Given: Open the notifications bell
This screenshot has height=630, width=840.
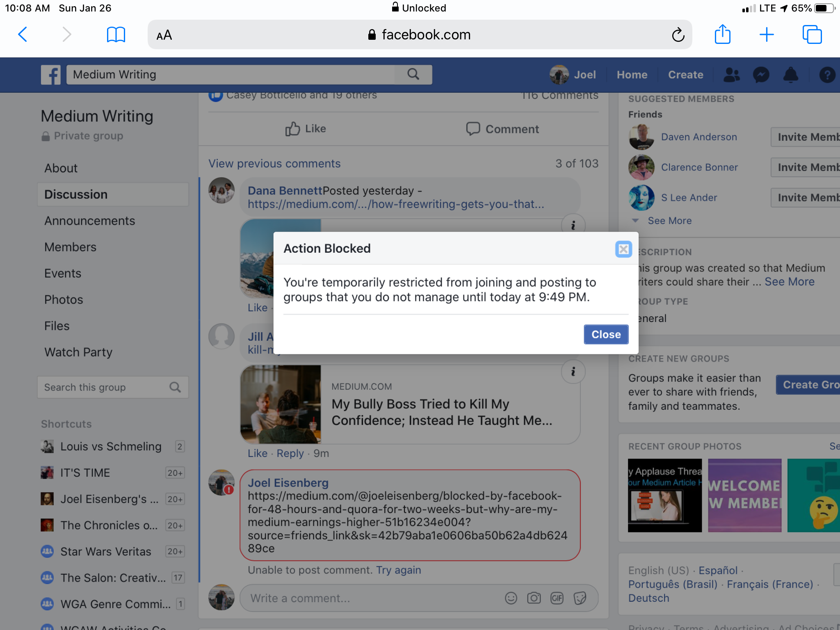Looking at the screenshot, I should 791,75.
